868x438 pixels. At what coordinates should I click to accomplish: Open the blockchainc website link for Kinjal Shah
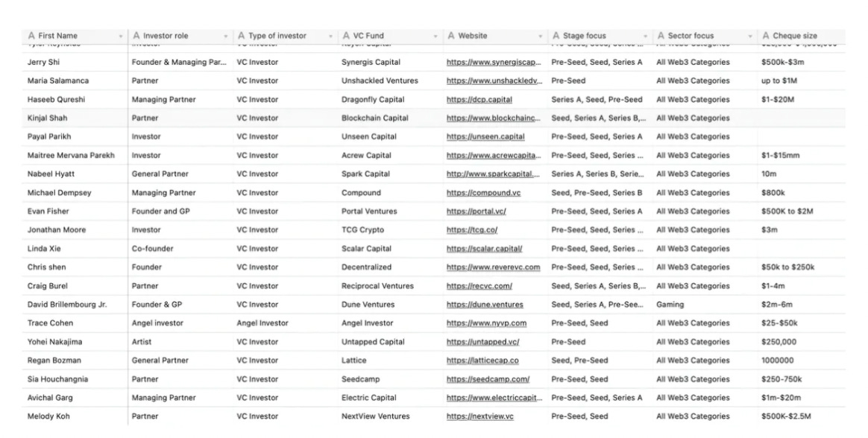pos(494,118)
